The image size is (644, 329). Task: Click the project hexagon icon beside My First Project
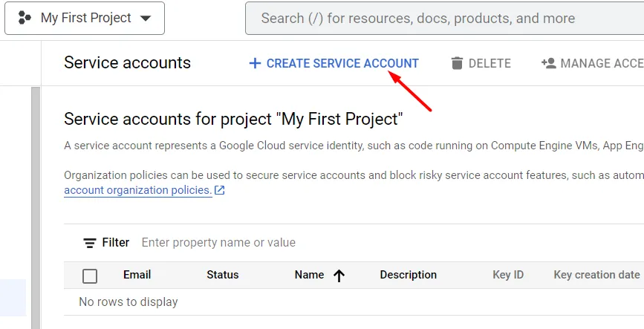coord(25,18)
